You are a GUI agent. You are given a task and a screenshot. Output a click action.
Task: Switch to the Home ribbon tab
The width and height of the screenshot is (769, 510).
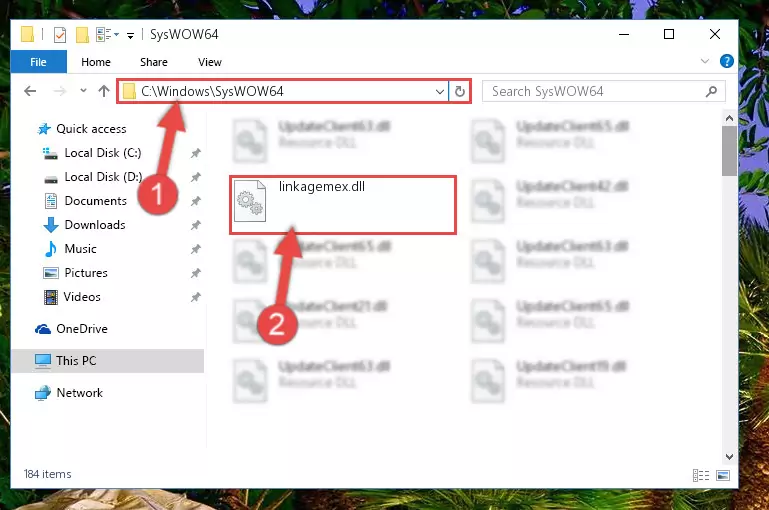pos(96,62)
